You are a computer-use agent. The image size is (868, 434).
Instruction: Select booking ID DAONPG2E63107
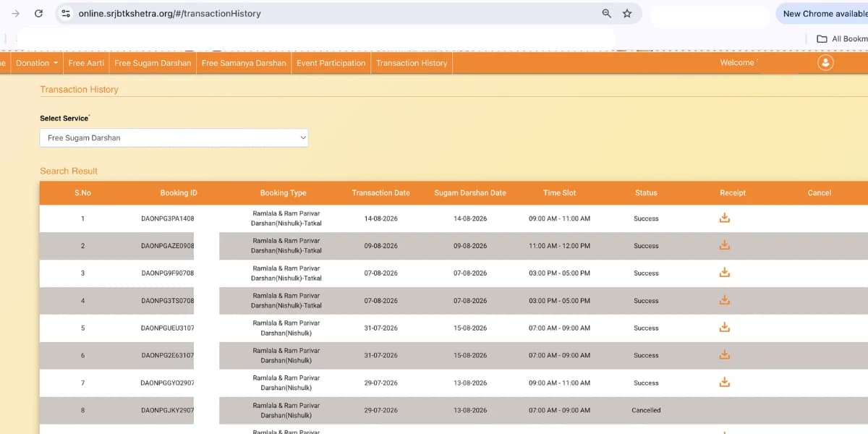167,356
